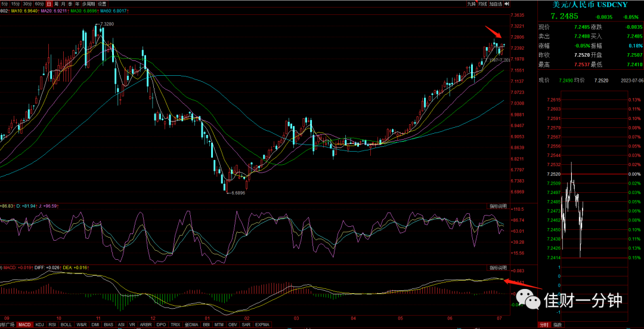The height and width of the screenshot is (329, 644).
Task: Select the VR indicator tab
Action: [x=132, y=324]
